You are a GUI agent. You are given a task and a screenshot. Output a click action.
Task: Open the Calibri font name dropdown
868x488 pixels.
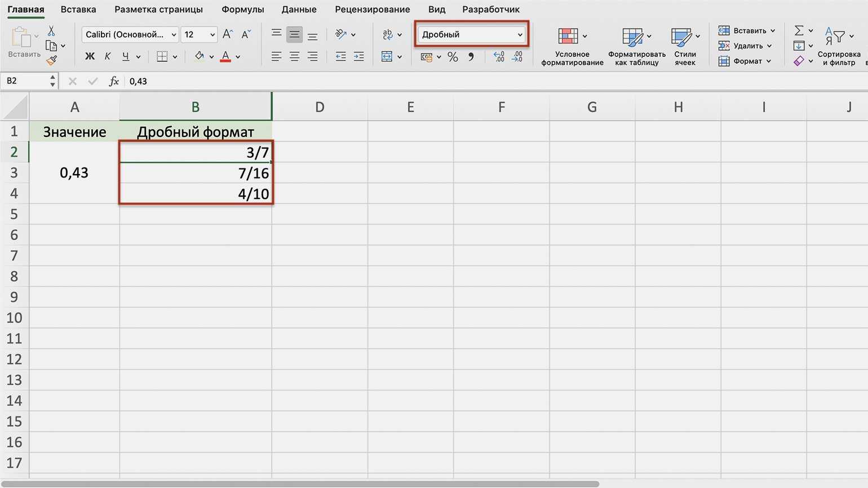click(174, 34)
